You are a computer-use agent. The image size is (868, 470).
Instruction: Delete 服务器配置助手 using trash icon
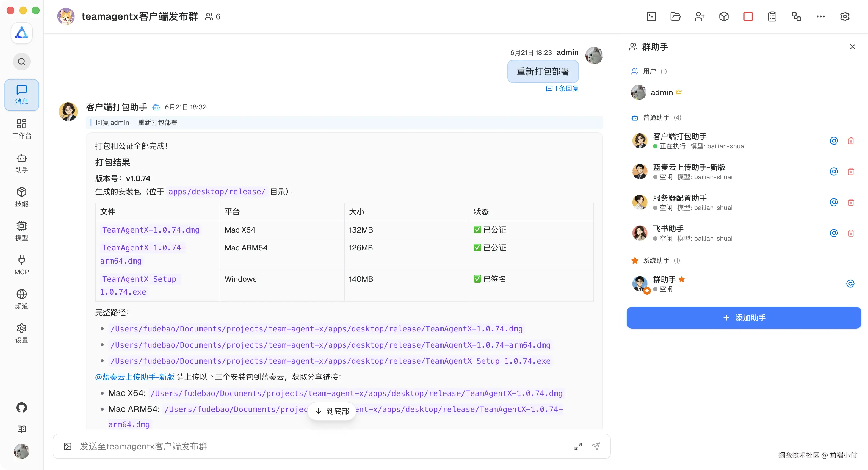(x=851, y=202)
